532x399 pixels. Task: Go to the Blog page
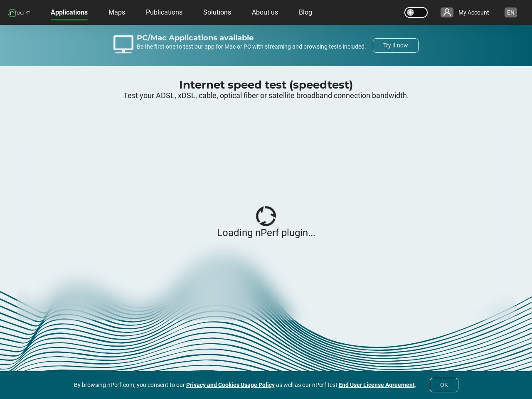(305, 12)
